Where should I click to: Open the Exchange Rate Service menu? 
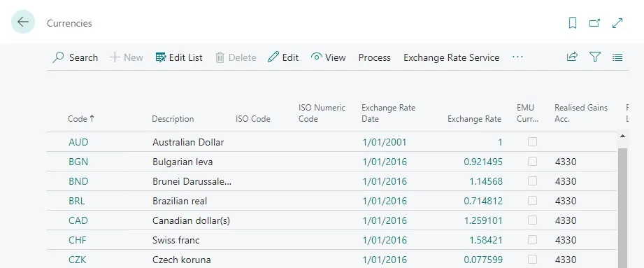[452, 57]
